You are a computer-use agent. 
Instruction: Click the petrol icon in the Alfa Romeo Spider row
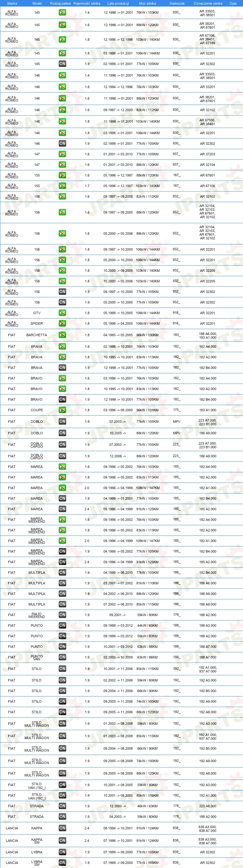pyautogui.click(x=62, y=323)
